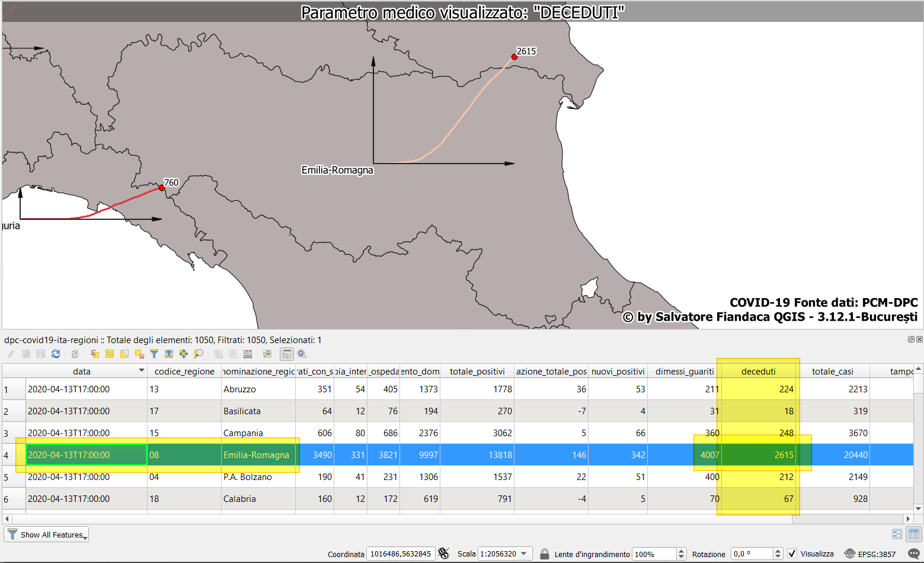Click the Select all features icon
The image size is (924, 563).
[110, 354]
